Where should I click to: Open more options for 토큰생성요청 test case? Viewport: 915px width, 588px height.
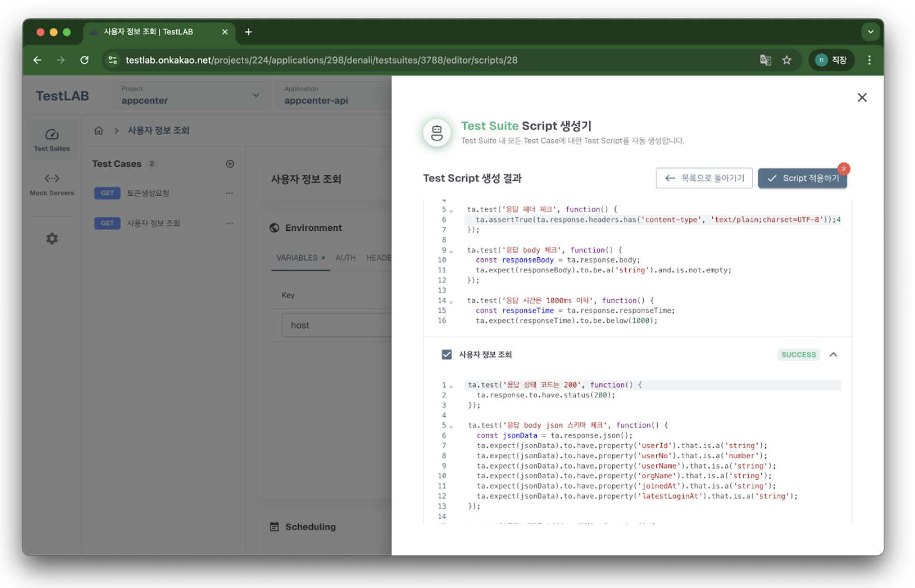pyautogui.click(x=229, y=193)
